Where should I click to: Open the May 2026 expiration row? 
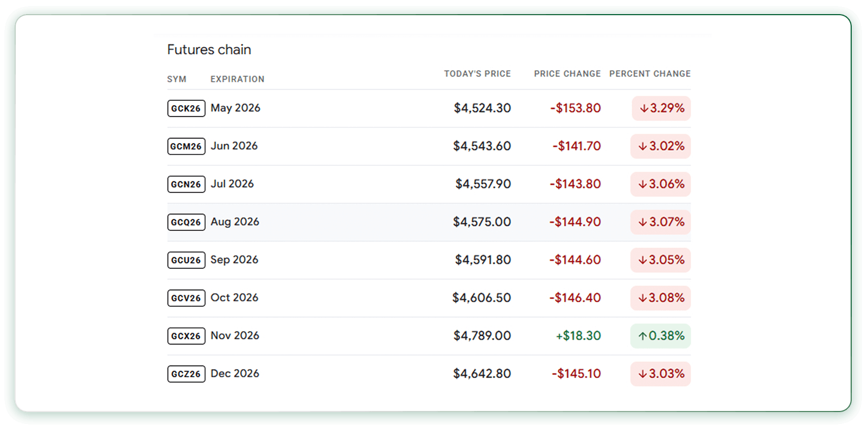429,108
